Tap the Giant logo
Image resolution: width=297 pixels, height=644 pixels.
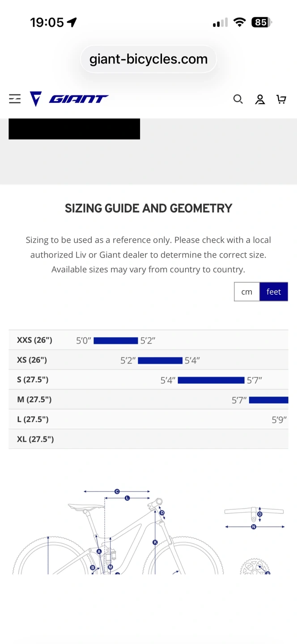pyautogui.click(x=69, y=99)
